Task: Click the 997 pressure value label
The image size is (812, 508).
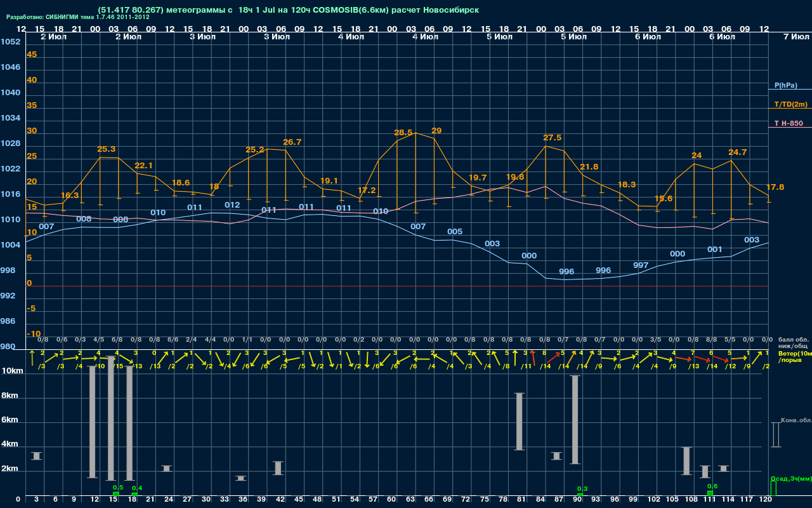Action: click(x=641, y=265)
